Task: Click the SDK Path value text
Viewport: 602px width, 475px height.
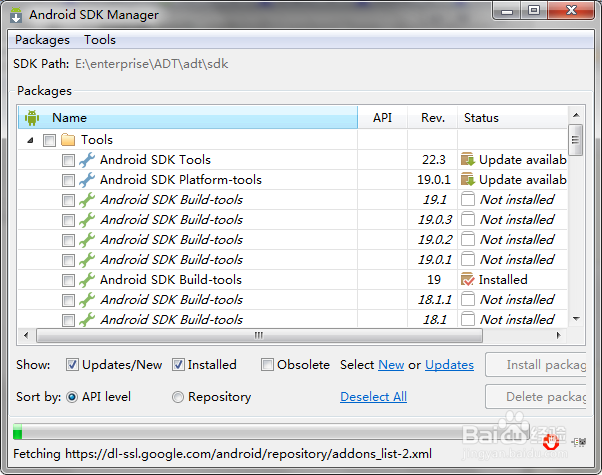Action: click(x=151, y=64)
